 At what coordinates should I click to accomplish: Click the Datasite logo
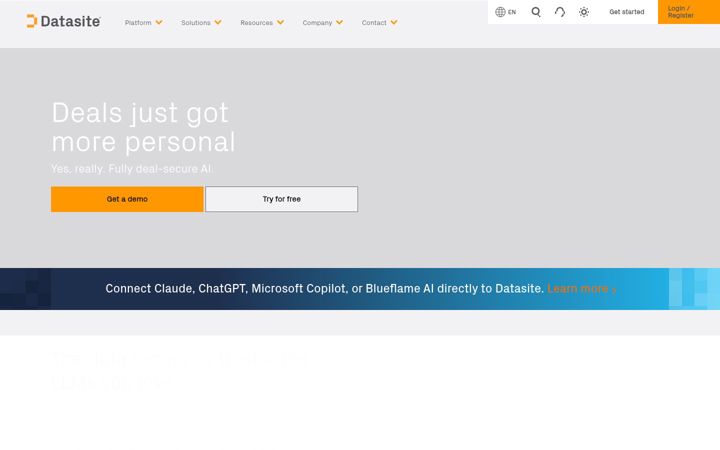tap(63, 21)
